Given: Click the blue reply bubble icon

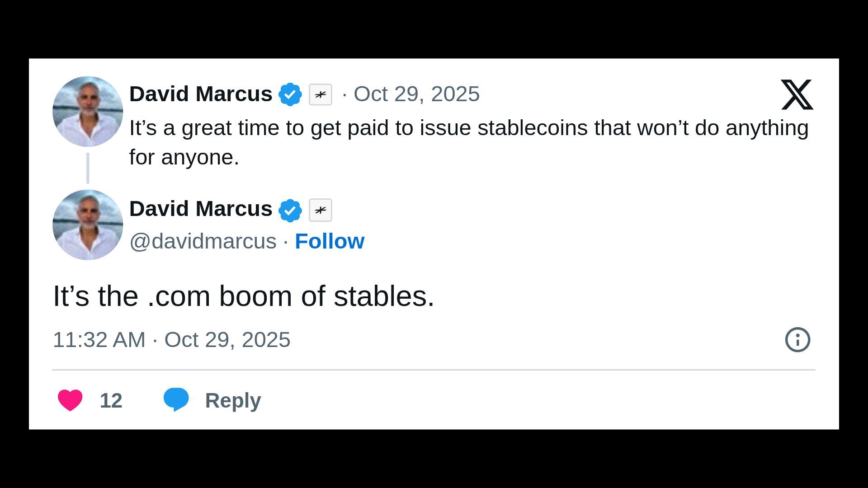Looking at the screenshot, I should [176, 399].
